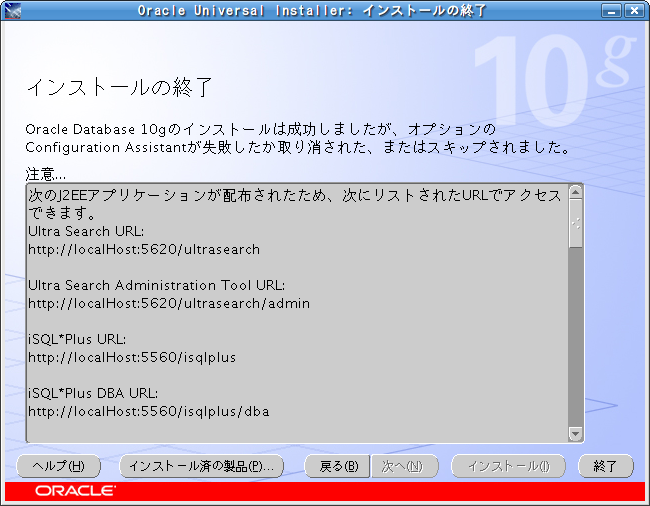
Task: Click the 'iSQL*Plus DBA URL:' label
Action: tap(93, 393)
